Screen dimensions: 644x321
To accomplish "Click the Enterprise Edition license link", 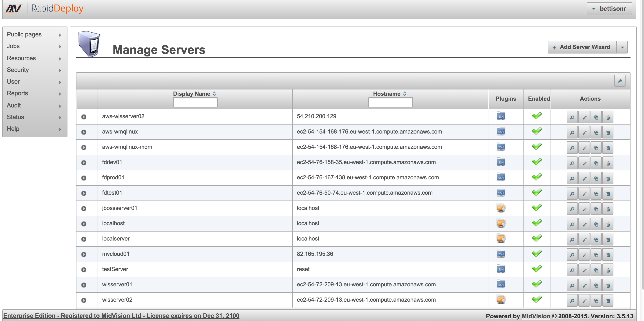I will pos(121,316).
